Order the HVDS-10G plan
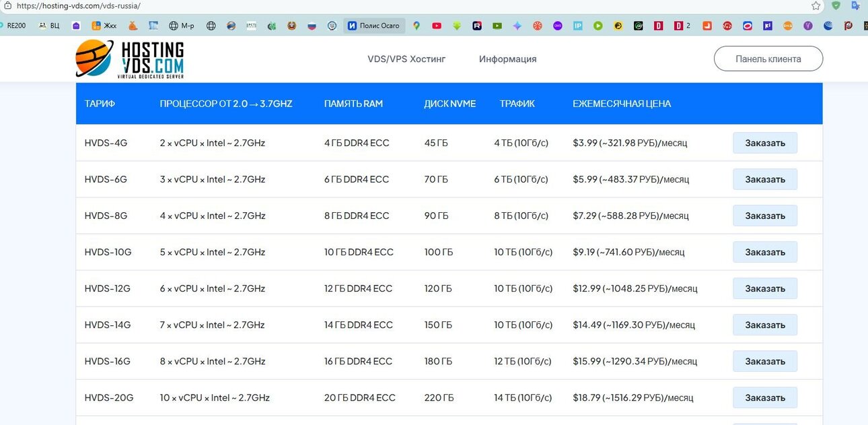868x425 pixels. (765, 252)
